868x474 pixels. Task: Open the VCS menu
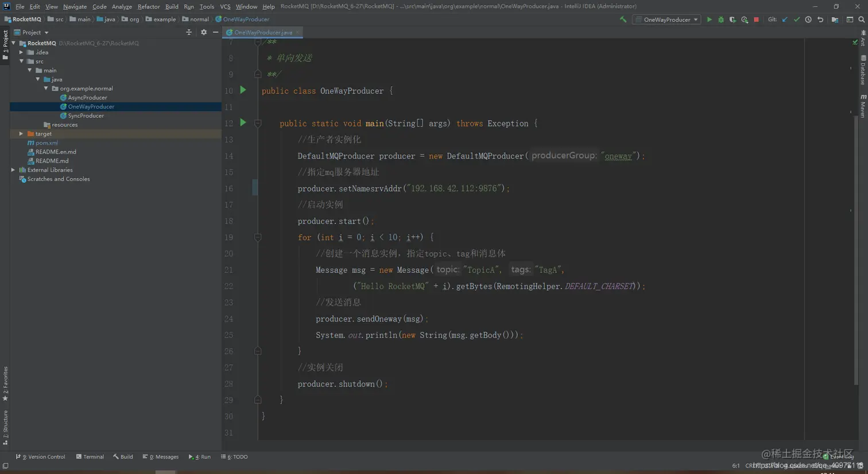[x=225, y=6]
